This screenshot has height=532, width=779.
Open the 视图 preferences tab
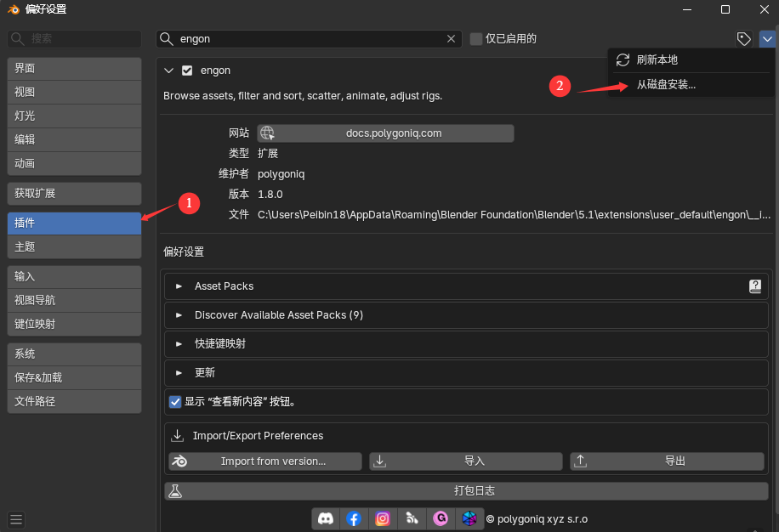[75, 93]
